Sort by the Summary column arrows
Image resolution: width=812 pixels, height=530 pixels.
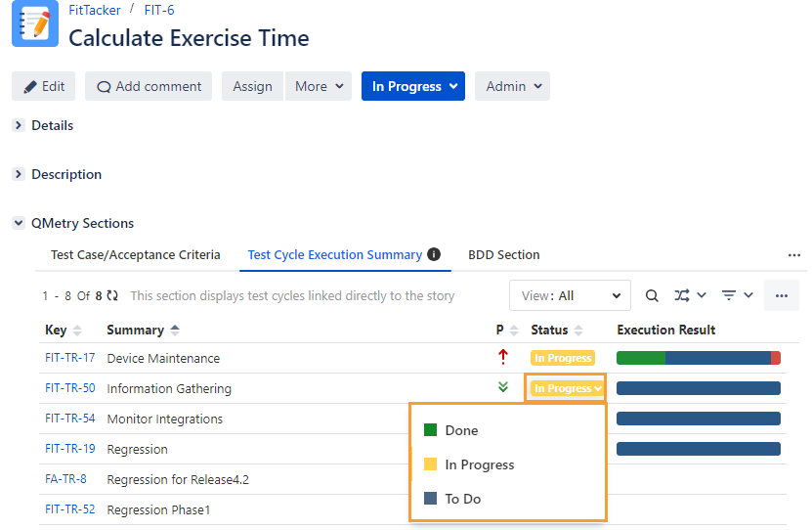tap(175, 330)
